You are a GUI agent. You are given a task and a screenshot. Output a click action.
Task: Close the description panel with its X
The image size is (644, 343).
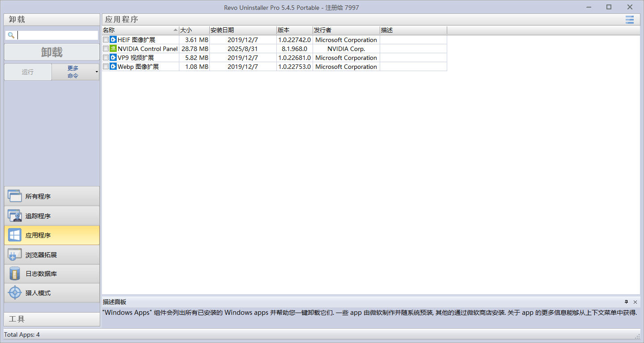(635, 302)
